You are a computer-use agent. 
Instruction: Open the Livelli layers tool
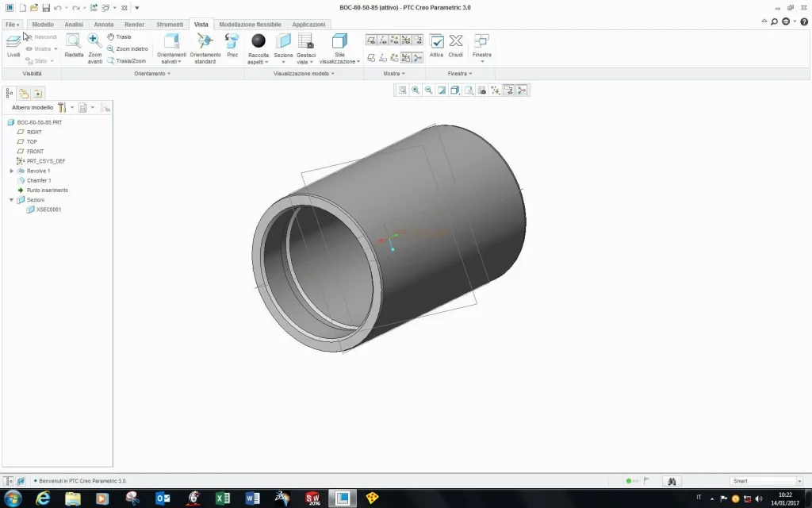[x=13, y=43]
